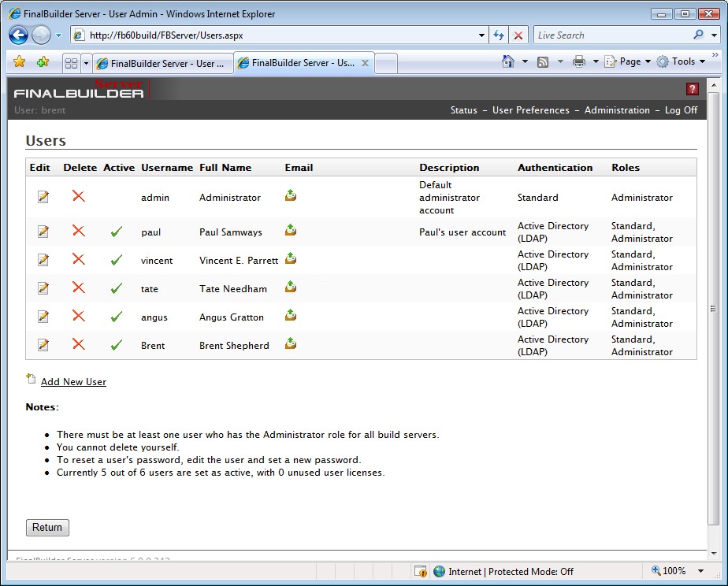Go to Status page
Image resolution: width=728 pixels, height=586 pixels.
coord(464,110)
